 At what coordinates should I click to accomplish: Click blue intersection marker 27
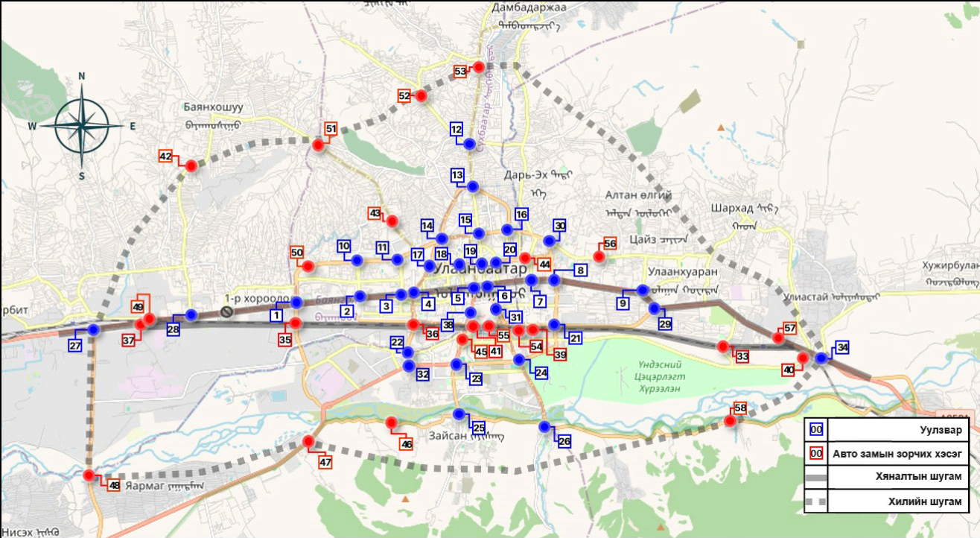(94, 329)
